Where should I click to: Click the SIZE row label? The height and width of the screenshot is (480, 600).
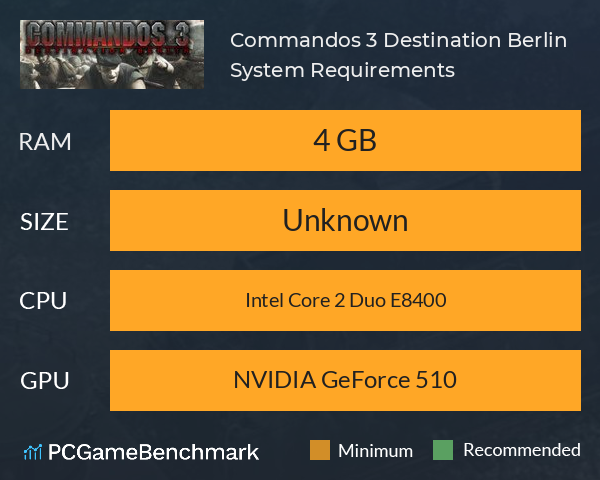tap(44, 222)
